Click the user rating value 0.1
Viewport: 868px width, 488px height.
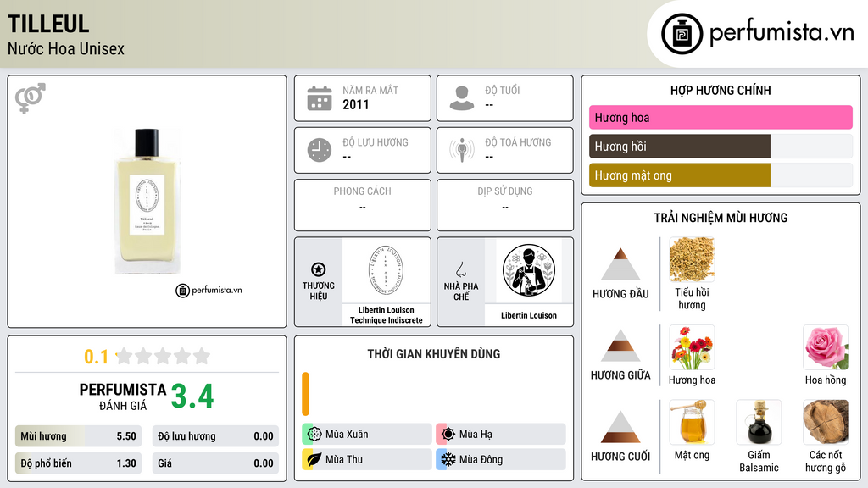pyautogui.click(x=96, y=357)
